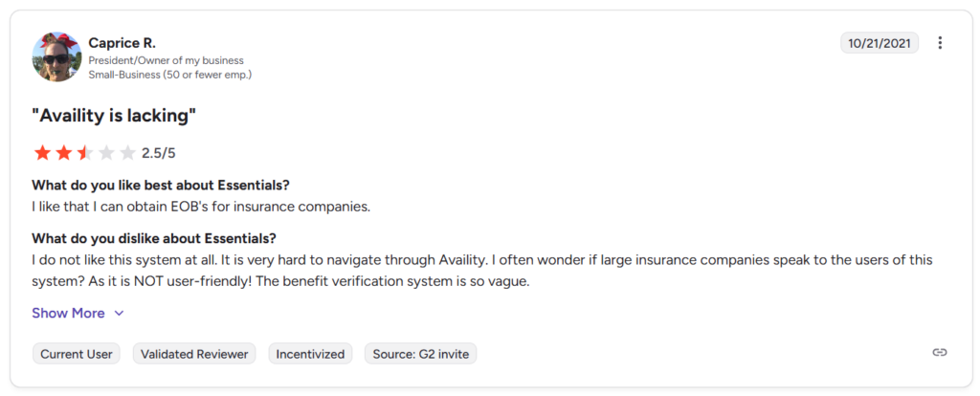Click "What do you like best about Essentials?" heading
Image resolution: width=980 pixels, height=396 pixels.
point(161,185)
